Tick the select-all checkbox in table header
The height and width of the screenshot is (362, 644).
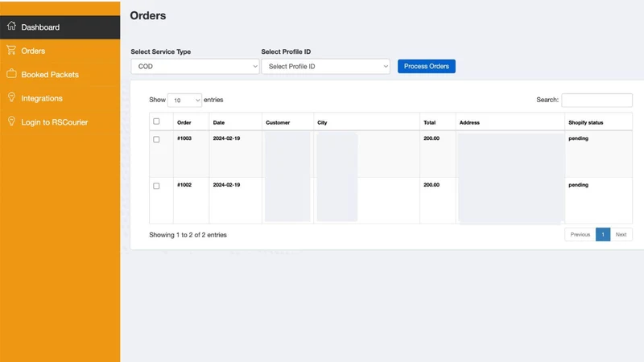point(156,121)
